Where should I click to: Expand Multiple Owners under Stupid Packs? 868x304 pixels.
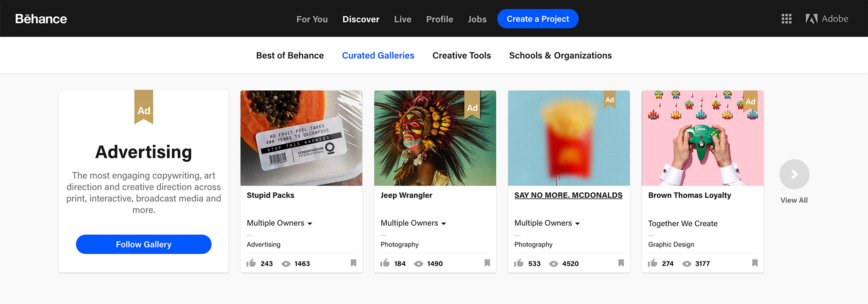click(x=279, y=223)
